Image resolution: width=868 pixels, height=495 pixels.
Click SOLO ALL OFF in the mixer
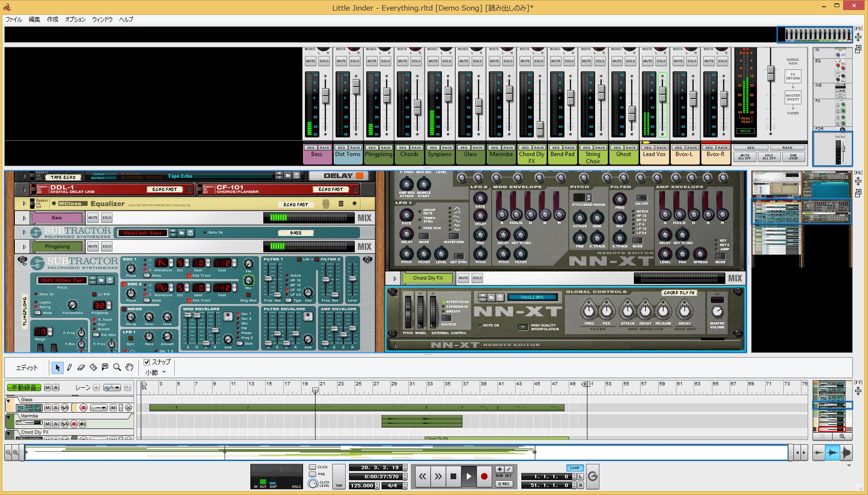(x=769, y=157)
